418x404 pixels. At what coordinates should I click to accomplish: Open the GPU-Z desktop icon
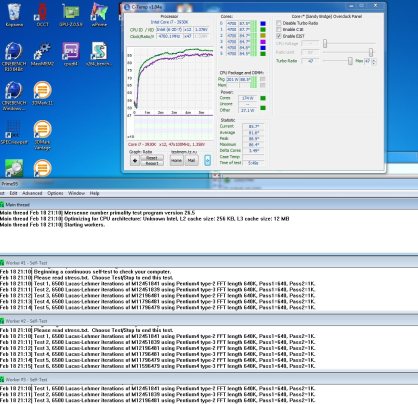tap(71, 14)
